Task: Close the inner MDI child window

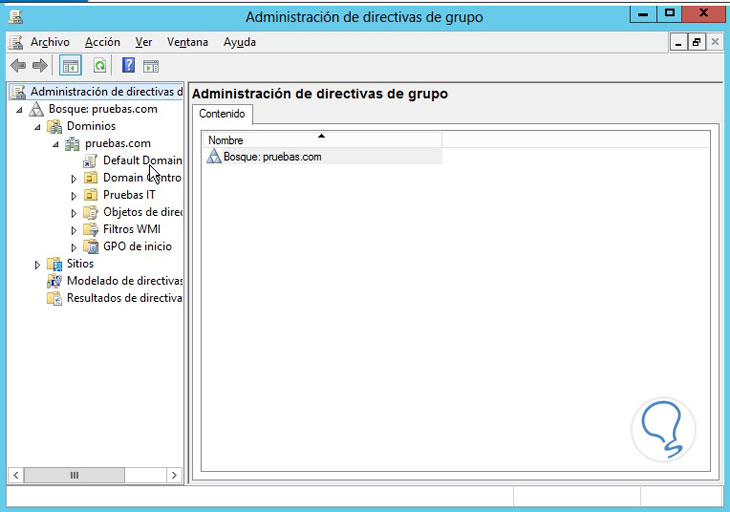Action: (x=715, y=43)
